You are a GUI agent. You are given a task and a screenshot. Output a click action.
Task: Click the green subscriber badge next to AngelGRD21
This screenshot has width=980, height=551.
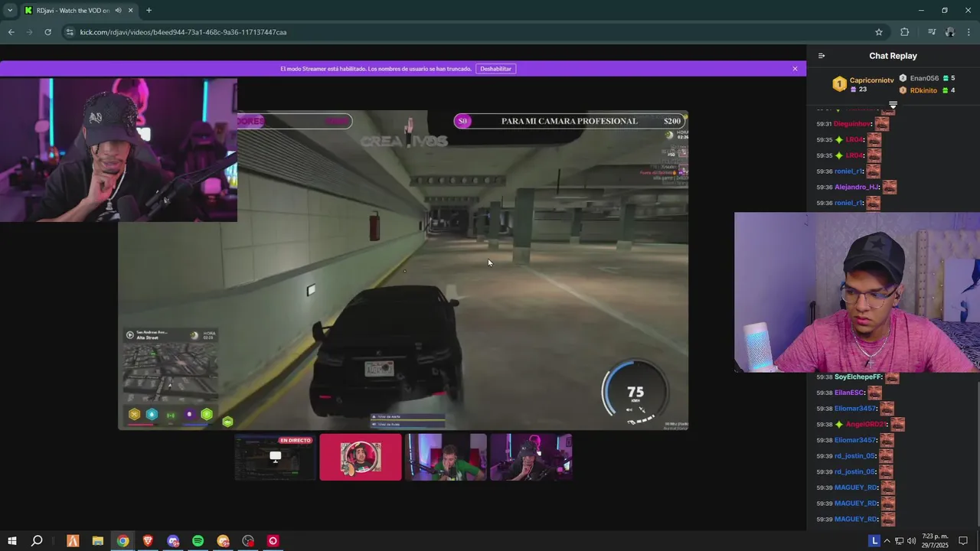(x=839, y=424)
